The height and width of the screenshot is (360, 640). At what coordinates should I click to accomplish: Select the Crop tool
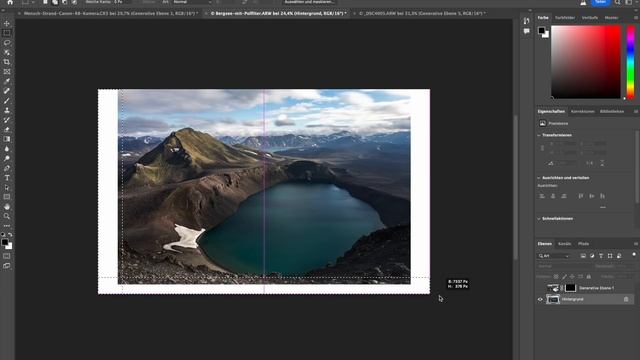(x=7, y=62)
